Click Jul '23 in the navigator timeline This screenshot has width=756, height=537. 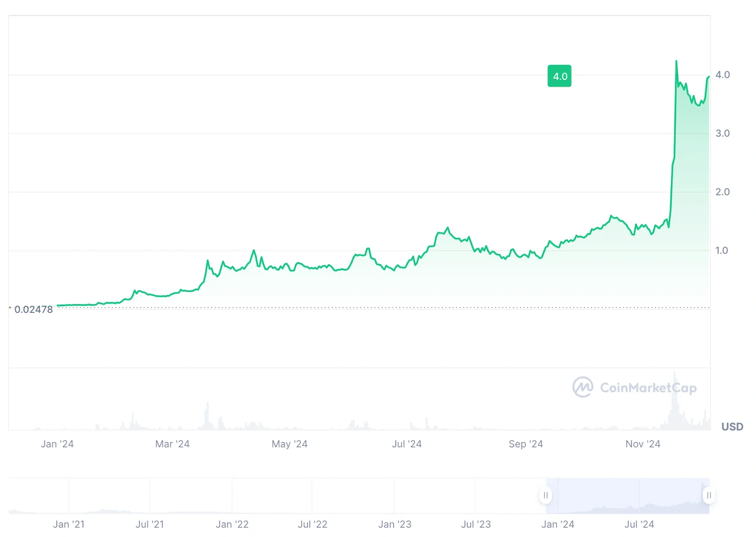[x=476, y=524]
